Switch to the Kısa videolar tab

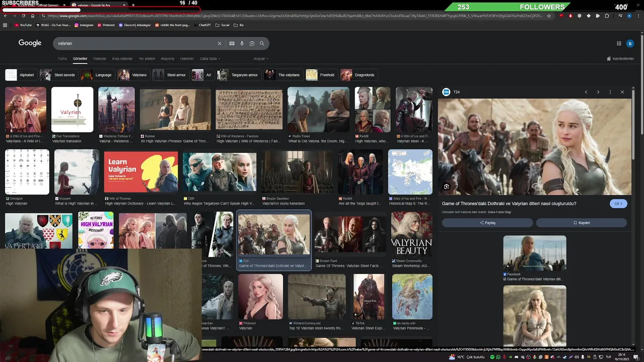pos(122,58)
